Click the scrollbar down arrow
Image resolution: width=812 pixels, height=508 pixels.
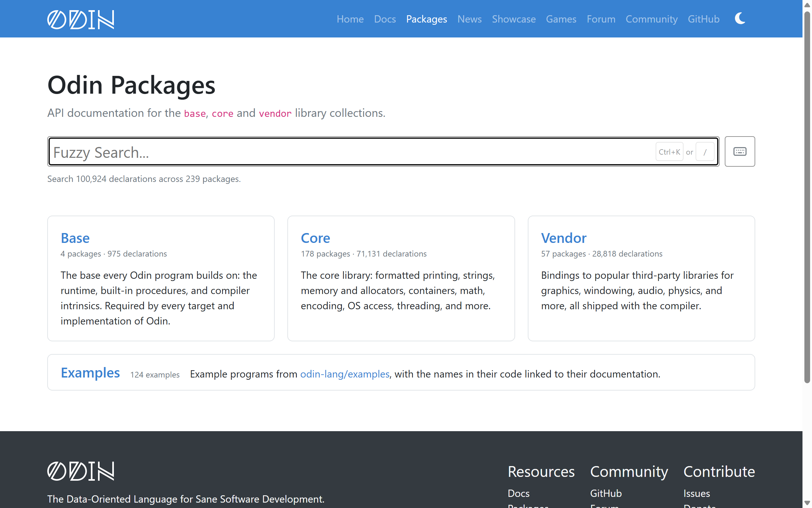click(807, 503)
